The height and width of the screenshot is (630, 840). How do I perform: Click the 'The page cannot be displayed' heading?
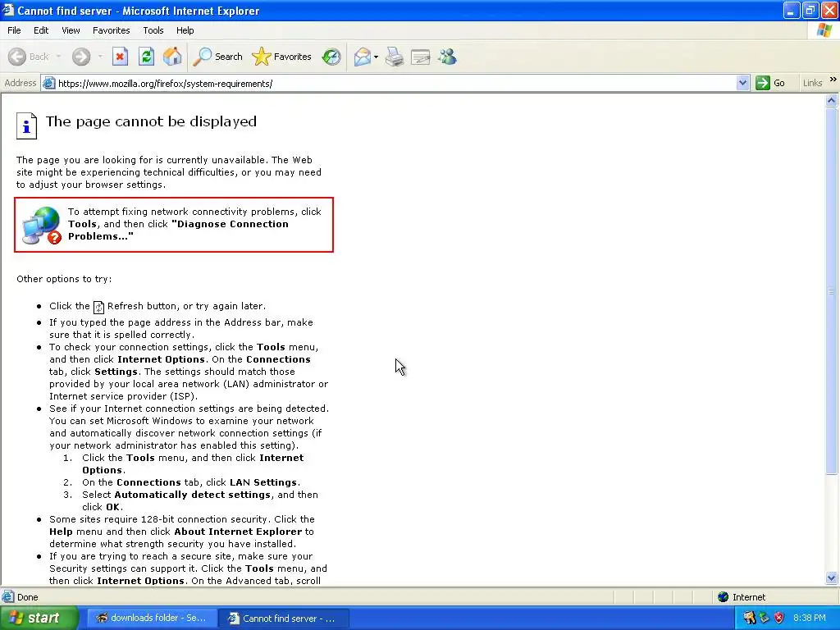click(151, 121)
